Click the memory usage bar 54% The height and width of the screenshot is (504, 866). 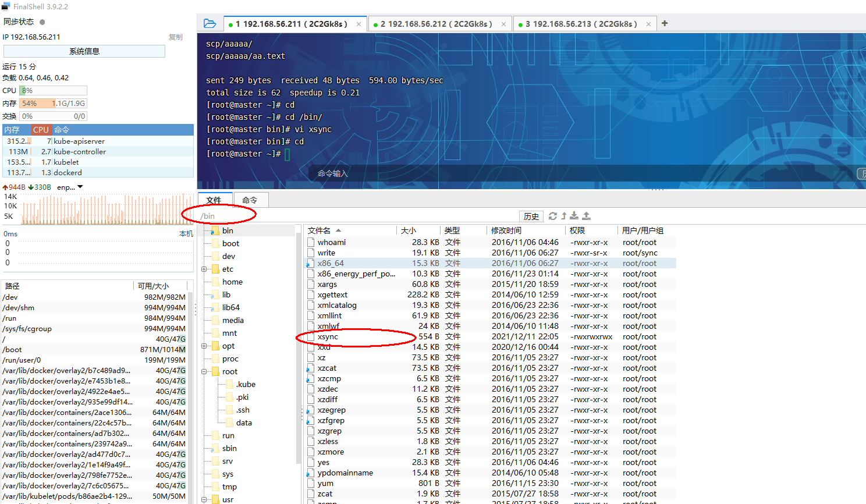click(54, 103)
